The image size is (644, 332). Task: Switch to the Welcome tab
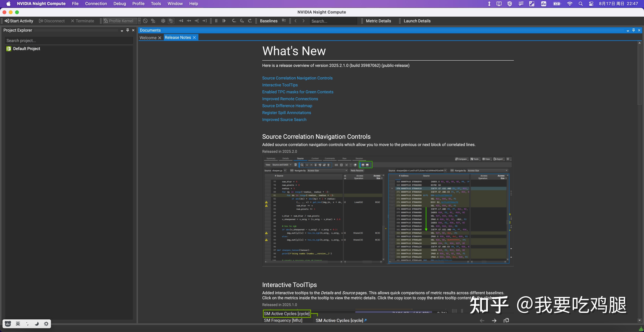(x=148, y=38)
